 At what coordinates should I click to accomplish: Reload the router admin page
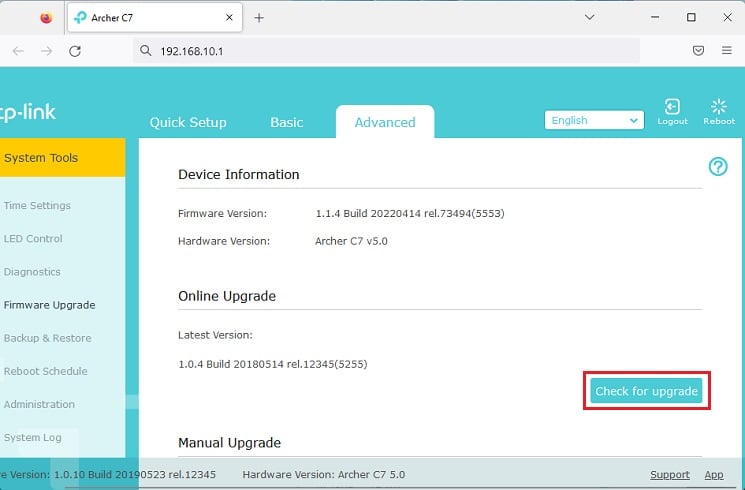tap(75, 51)
